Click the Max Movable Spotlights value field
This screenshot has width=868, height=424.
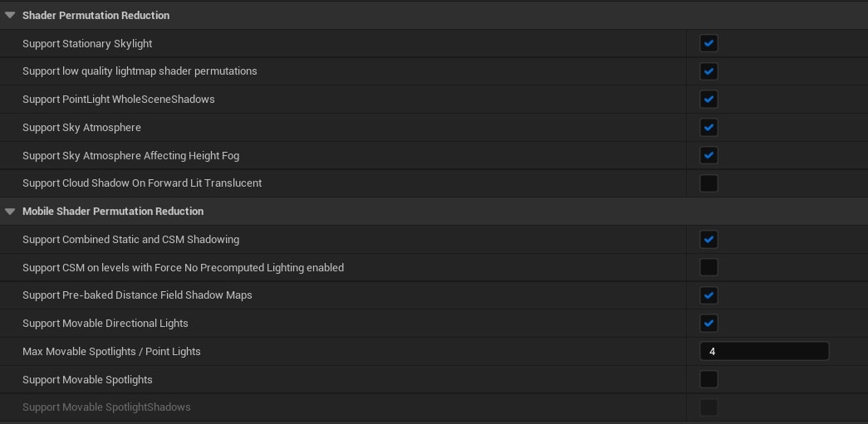[764, 352]
